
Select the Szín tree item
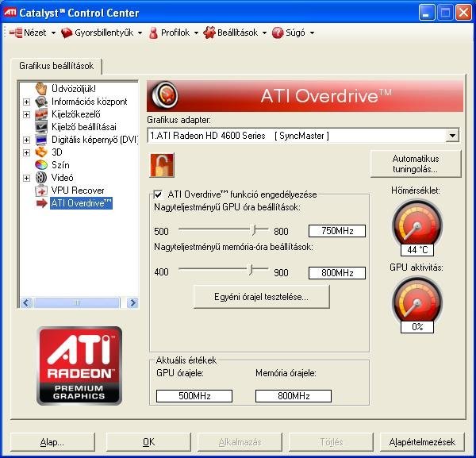(x=60, y=165)
